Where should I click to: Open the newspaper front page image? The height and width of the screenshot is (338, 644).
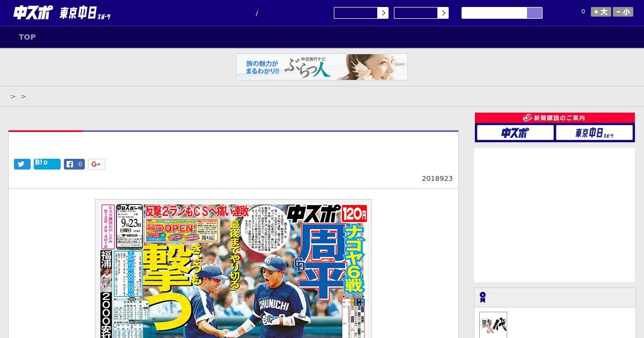coord(233,268)
